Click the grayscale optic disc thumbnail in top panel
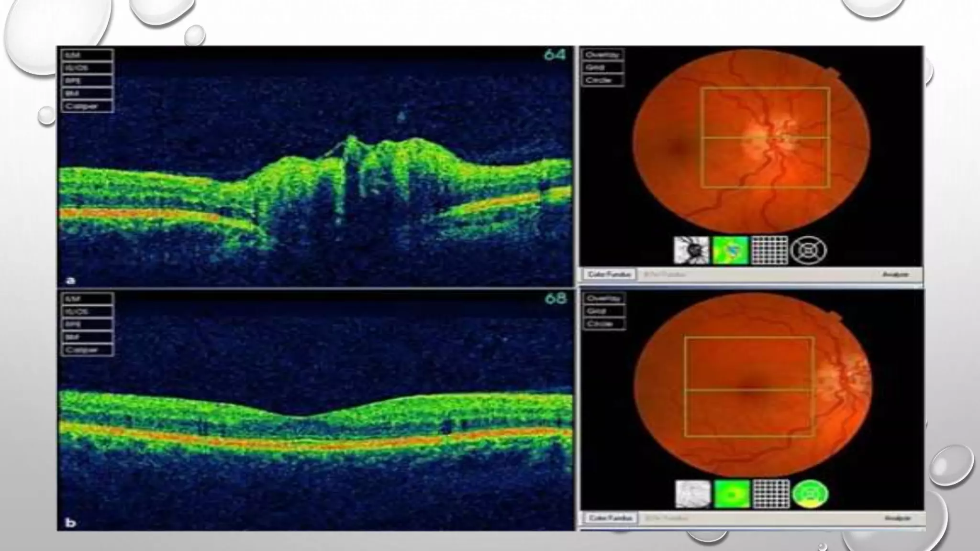The image size is (980, 551). (691, 250)
